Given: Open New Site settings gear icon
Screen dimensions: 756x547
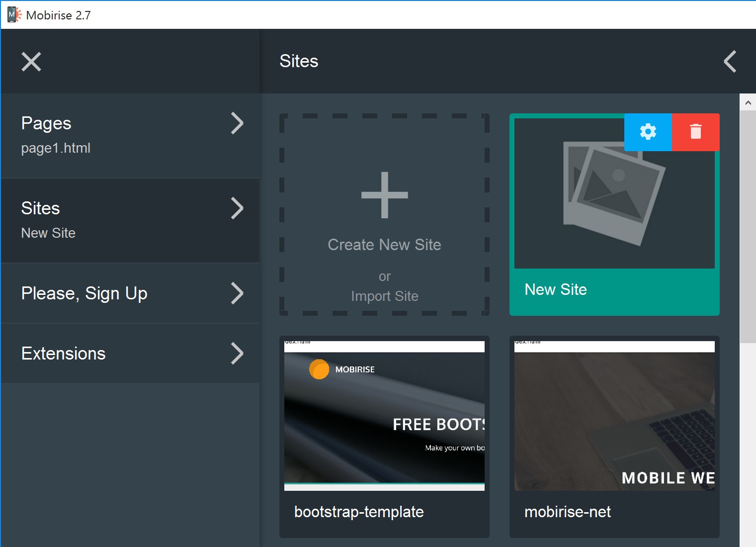Looking at the screenshot, I should pos(648,132).
